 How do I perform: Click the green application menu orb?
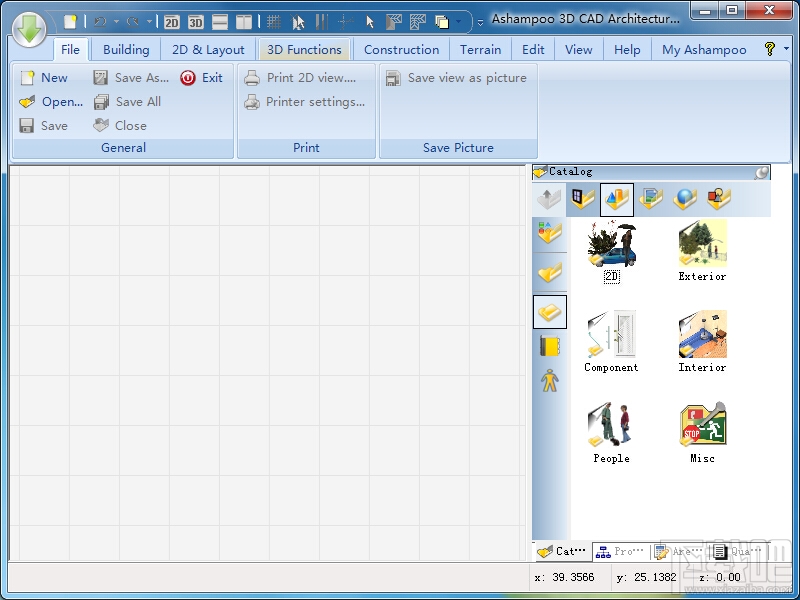point(30,30)
